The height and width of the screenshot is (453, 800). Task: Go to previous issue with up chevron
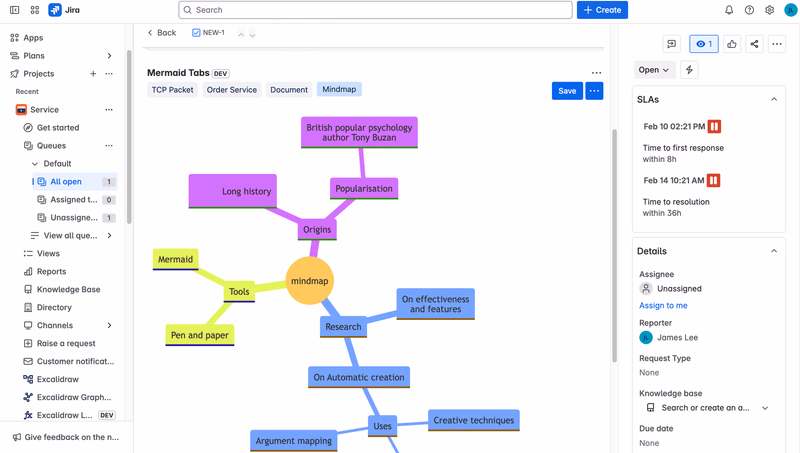click(x=241, y=34)
